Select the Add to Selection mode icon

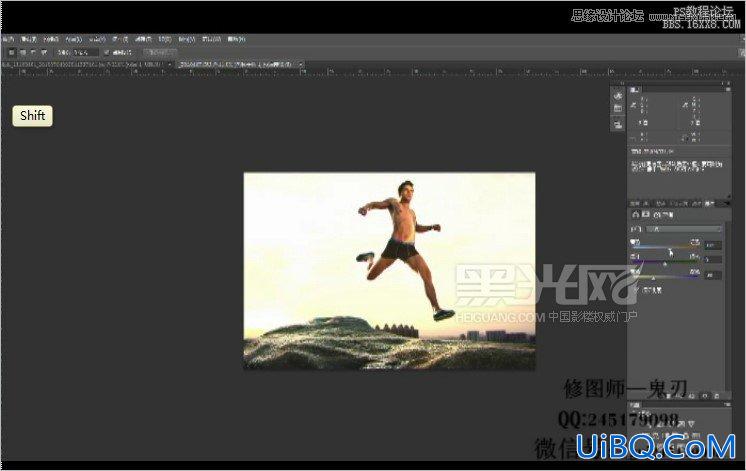click(22, 52)
